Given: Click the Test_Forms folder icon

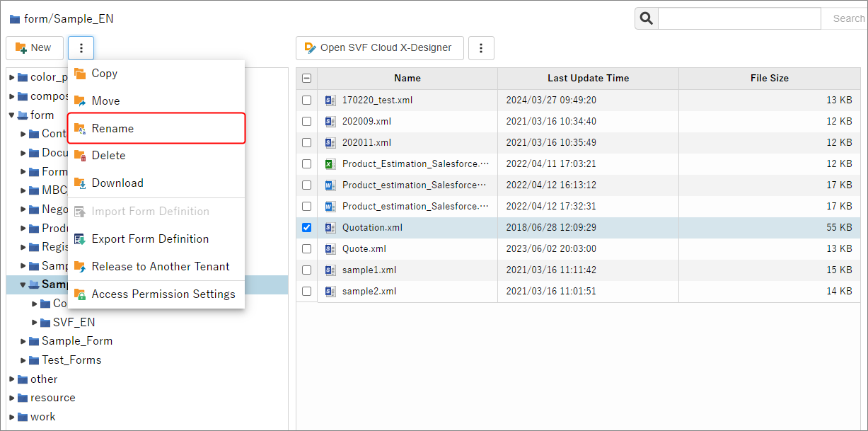Looking at the screenshot, I should coord(34,361).
